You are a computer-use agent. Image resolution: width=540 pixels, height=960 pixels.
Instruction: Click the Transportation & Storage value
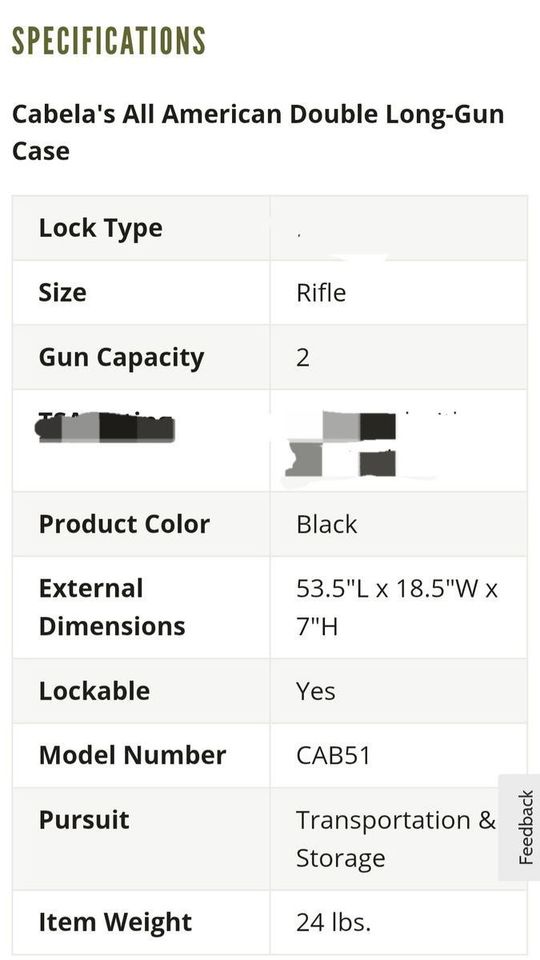pyautogui.click(x=396, y=839)
